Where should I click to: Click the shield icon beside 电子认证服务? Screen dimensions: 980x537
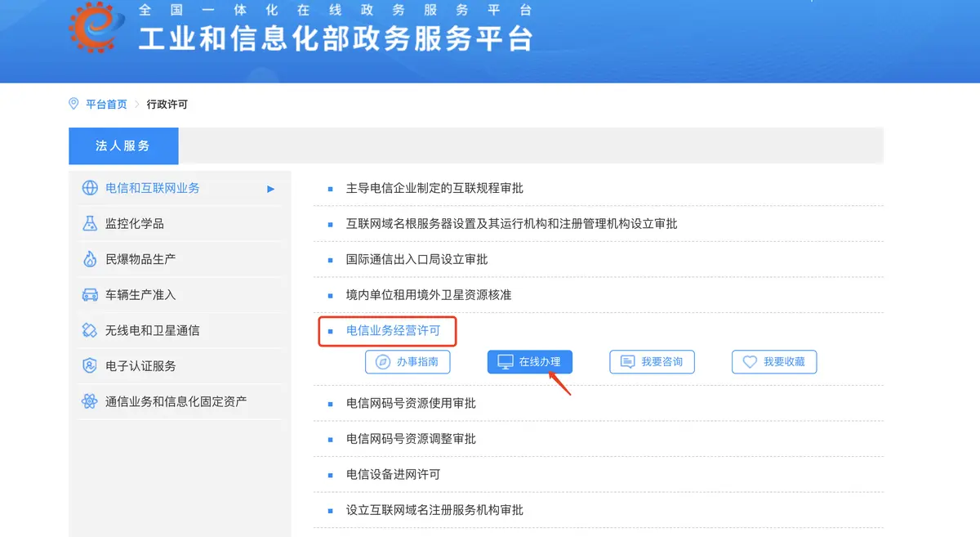pyautogui.click(x=90, y=366)
